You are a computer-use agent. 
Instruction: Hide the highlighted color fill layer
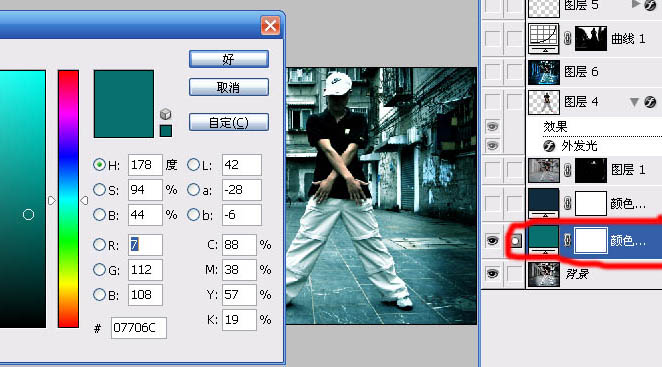click(x=492, y=240)
